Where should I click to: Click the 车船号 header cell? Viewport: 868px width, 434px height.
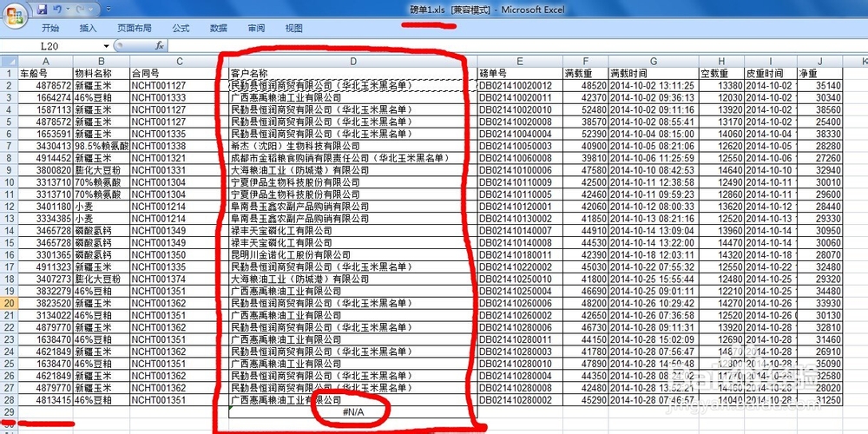point(45,73)
